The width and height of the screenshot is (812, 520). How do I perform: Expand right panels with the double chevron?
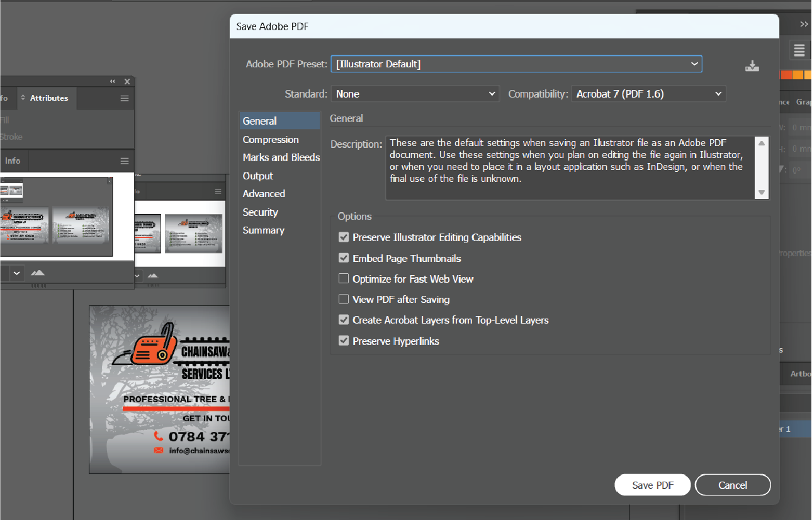(x=804, y=24)
